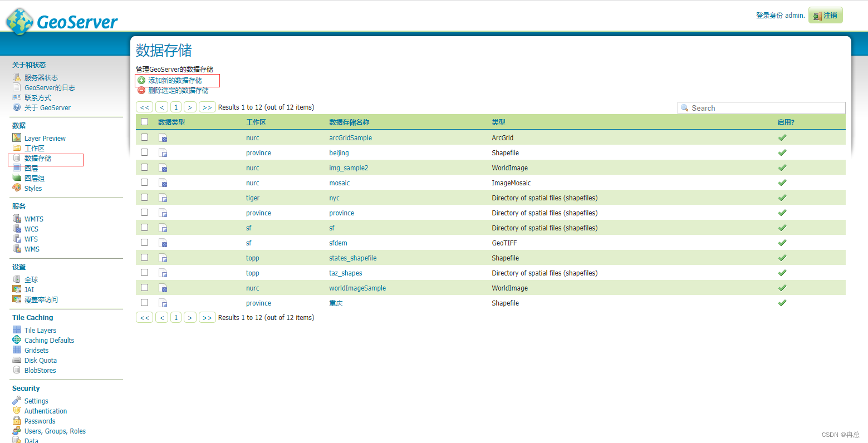
Task: Click the 注销 logout button
Action: (826, 15)
